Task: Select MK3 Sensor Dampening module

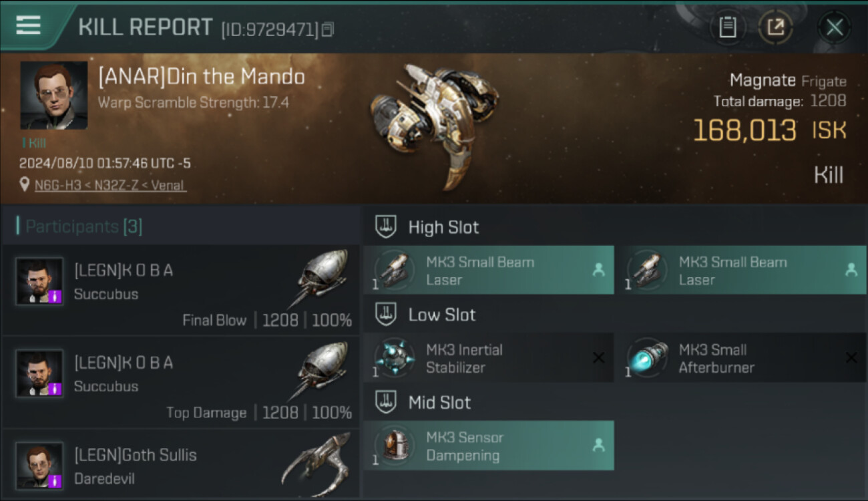Action: click(488, 446)
